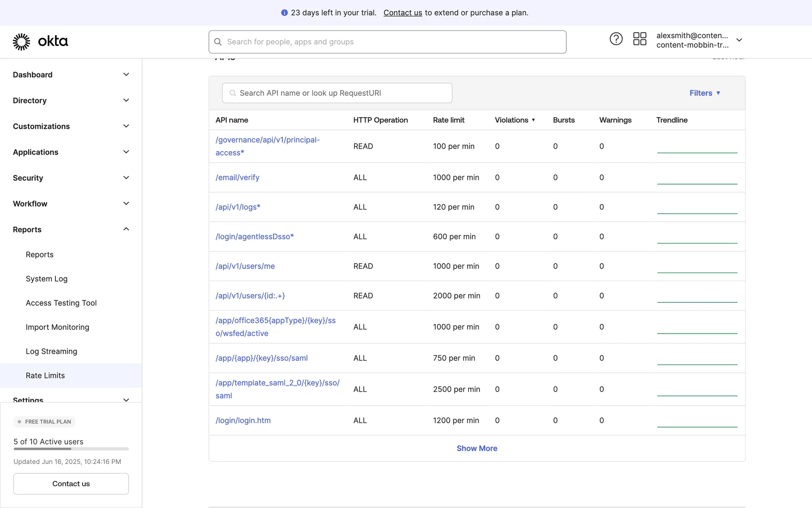This screenshot has height=508, width=812.
Task: Go to Log Streaming page
Action: pos(51,351)
